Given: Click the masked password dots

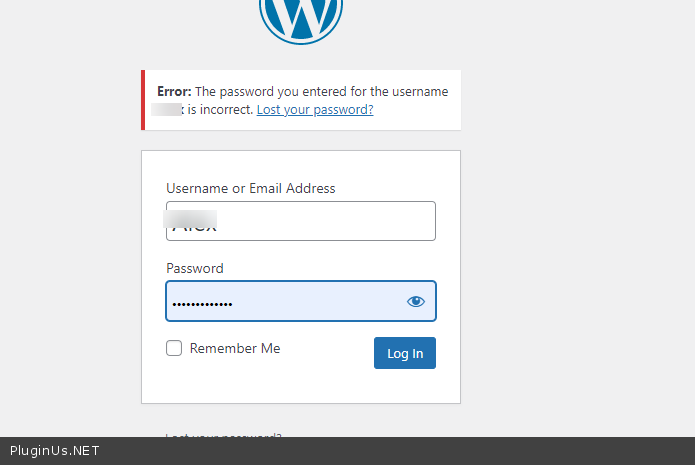Looking at the screenshot, I should pos(202,302).
